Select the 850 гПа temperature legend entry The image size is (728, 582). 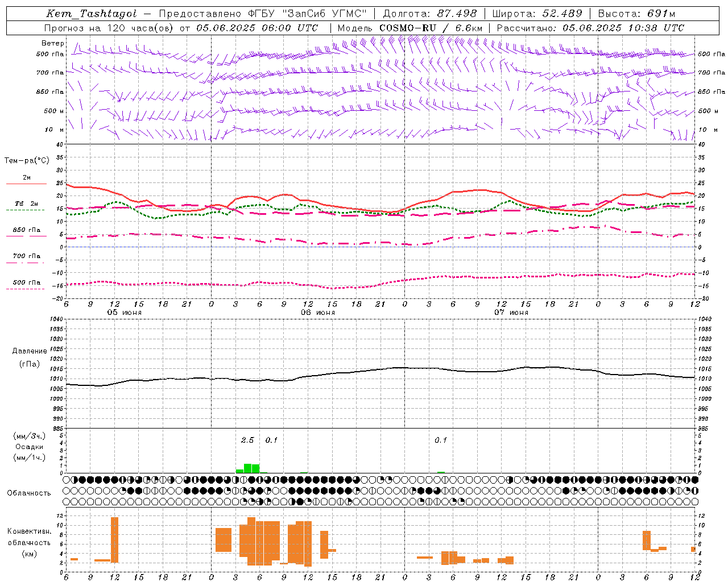[27, 230]
